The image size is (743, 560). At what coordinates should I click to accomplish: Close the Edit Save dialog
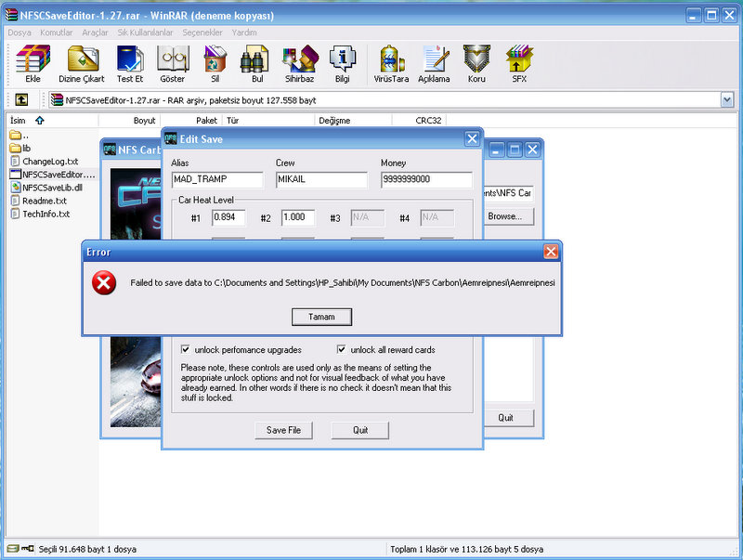tap(472, 138)
